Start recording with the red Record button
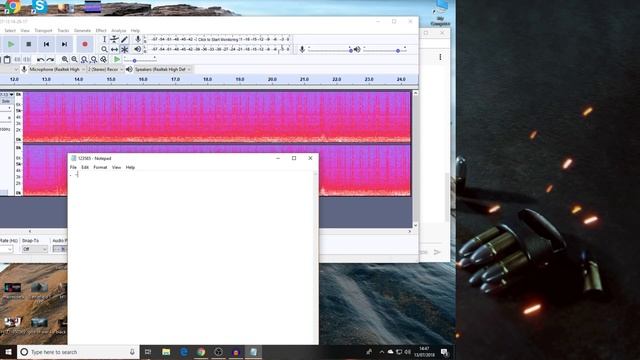 pyautogui.click(x=85, y=44)
